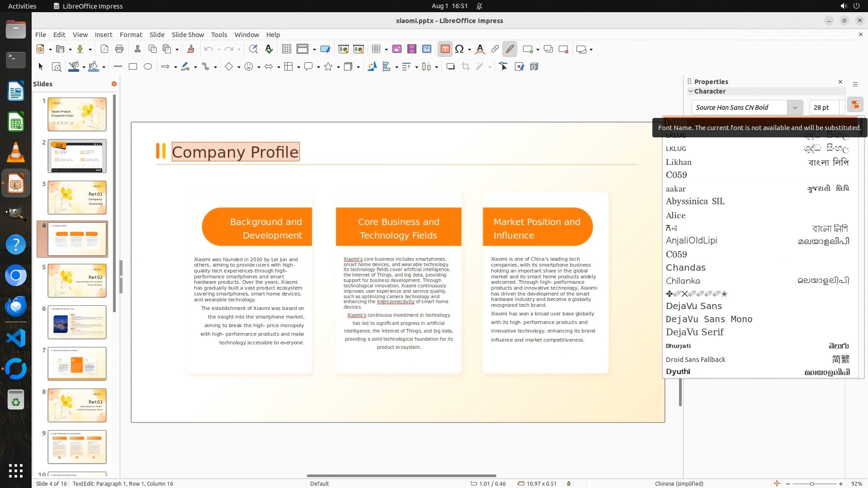Open the Format menu
Viewport: 868px width, 488px height.
pos(131,35)
